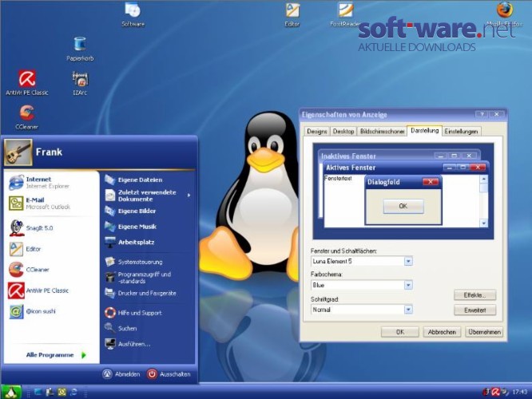Click the second quick launch icon
The image size is (532, 399).
(x=50, y=393)
